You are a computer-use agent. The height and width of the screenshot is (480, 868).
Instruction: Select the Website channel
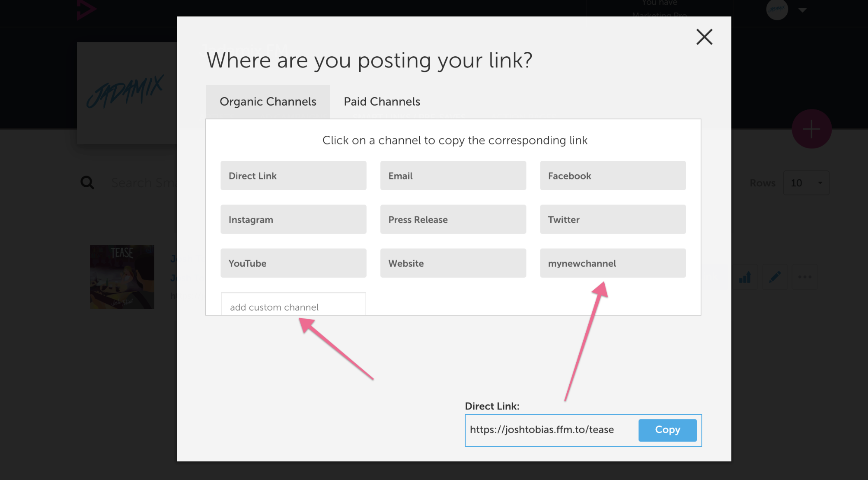tap(453, 263)
